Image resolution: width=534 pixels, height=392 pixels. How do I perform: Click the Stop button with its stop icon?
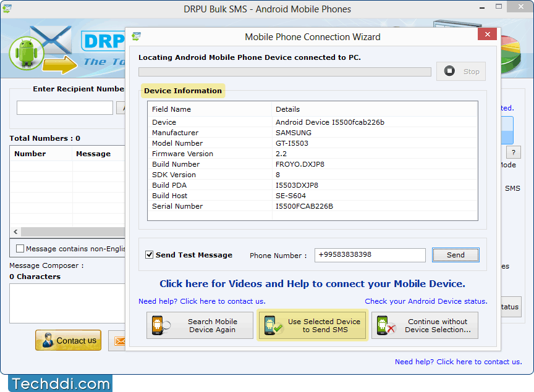click(x=461, y=71)
